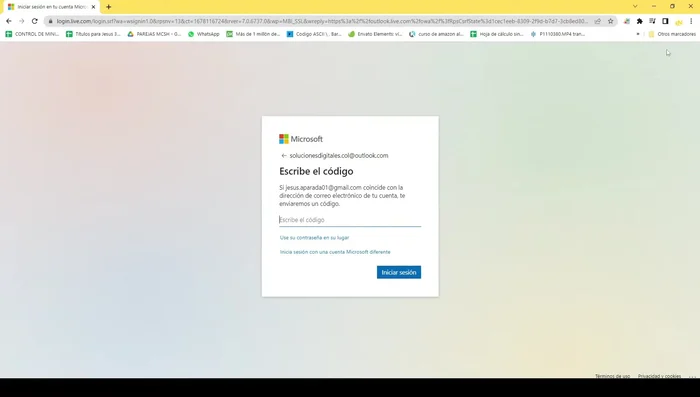Open the curso de amazon bookmark
Screen dimensions: 700x397
(436, 34)
